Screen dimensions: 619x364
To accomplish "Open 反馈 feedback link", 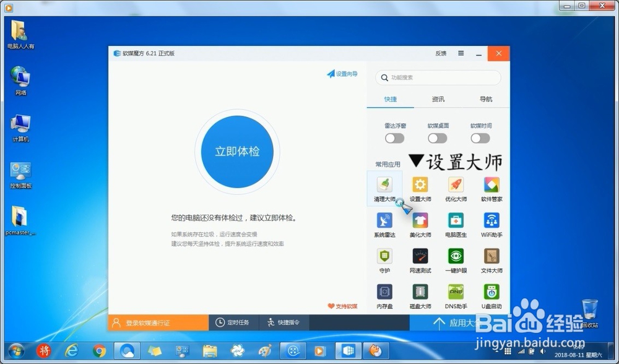I will 441,53.
